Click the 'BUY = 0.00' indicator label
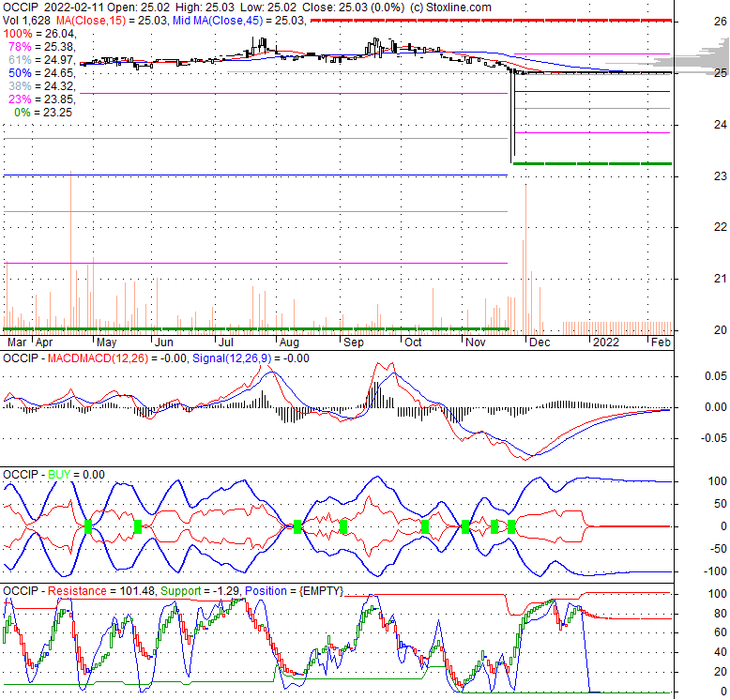730x700 pixels. coord(76,475)
